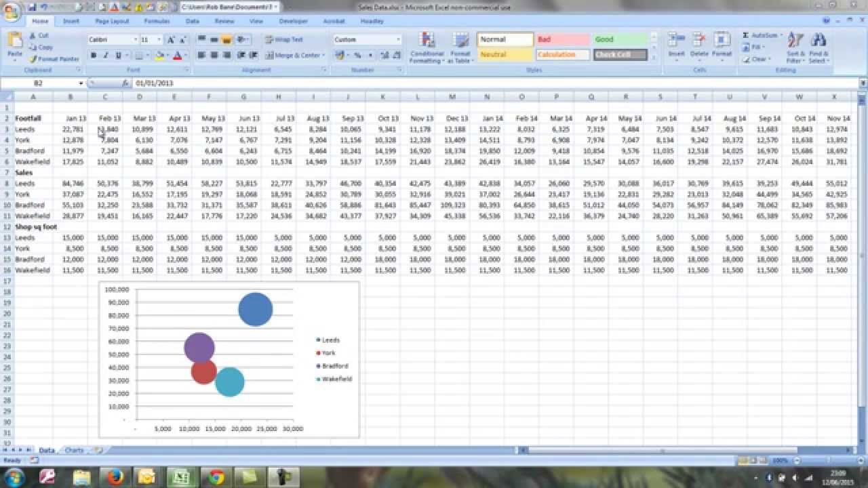The height and width of the screenshot is (488, 868).
Task: Click the Windows Start button
Action: click(x=14, y=477)
